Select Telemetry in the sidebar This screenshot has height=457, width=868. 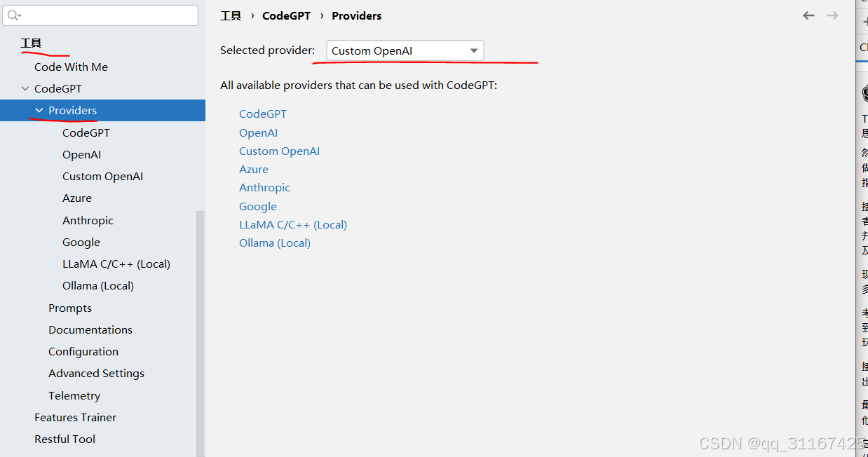coord(74,395)
